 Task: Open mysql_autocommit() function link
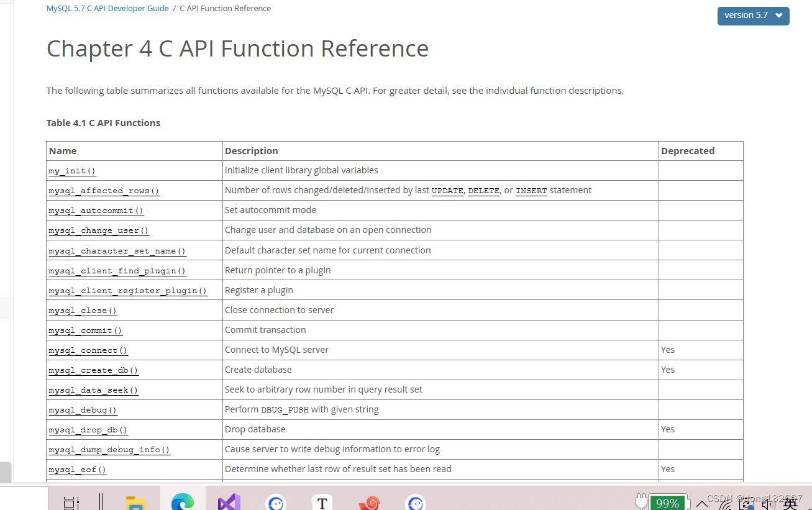(96, 211)
